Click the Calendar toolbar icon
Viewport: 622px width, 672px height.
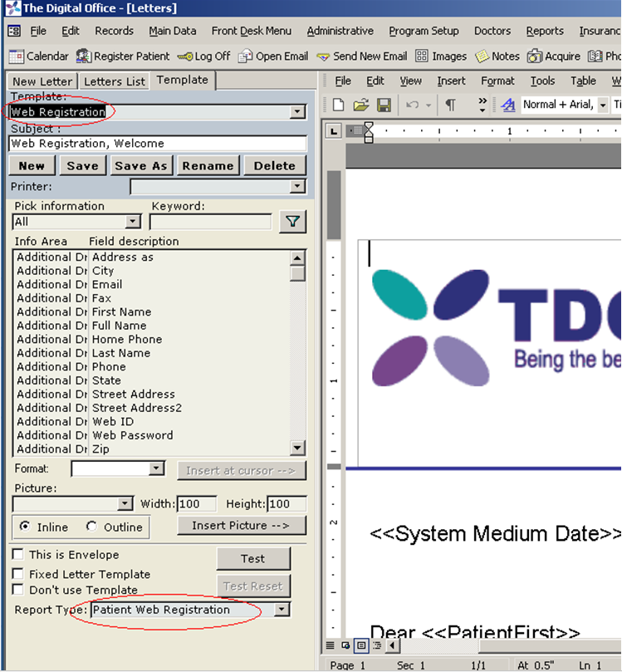point(16,56)
